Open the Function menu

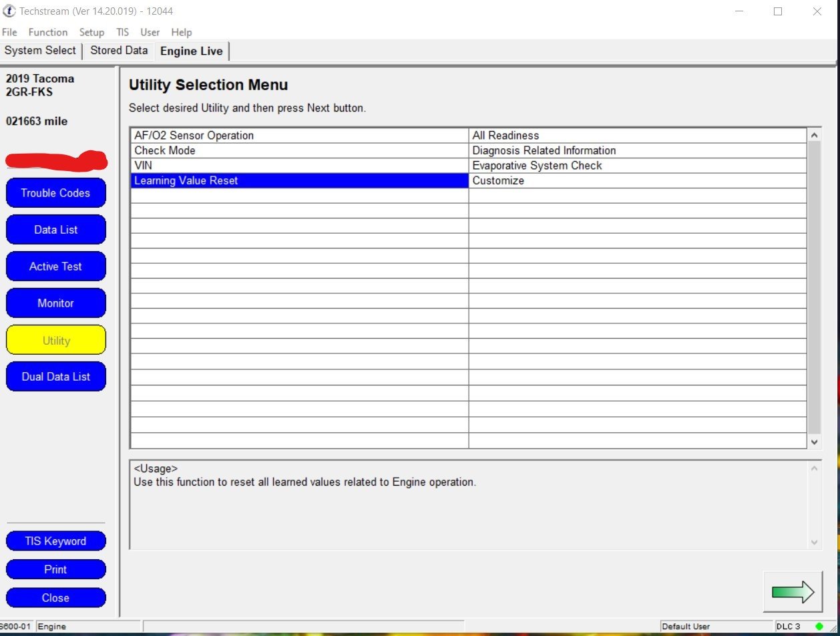coord(47,32)
